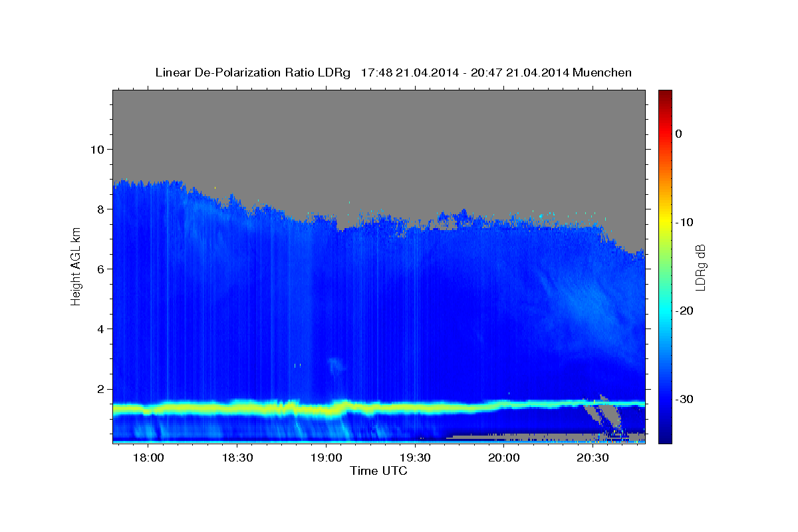This screenshot has height=532, width=798.
Task: Click the colorbar tick label "0"
Action: coord(678,134)
